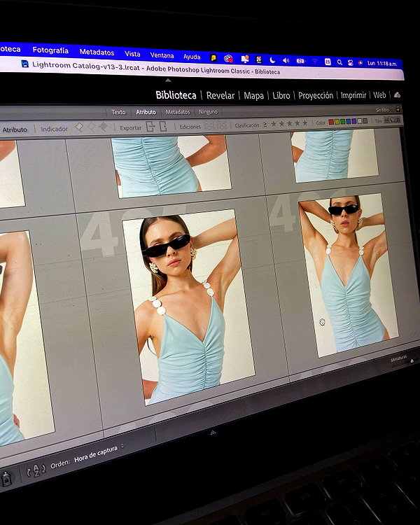The height and width of the screenshot is (525, 420).
Task: Collapse the bottom filmstrip panel arrow
Action: pyautogui.click(x=213, y=433)
